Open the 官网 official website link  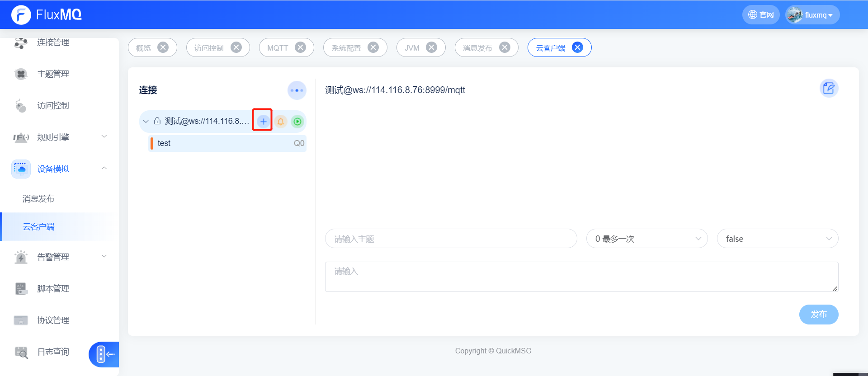point(761,15)
